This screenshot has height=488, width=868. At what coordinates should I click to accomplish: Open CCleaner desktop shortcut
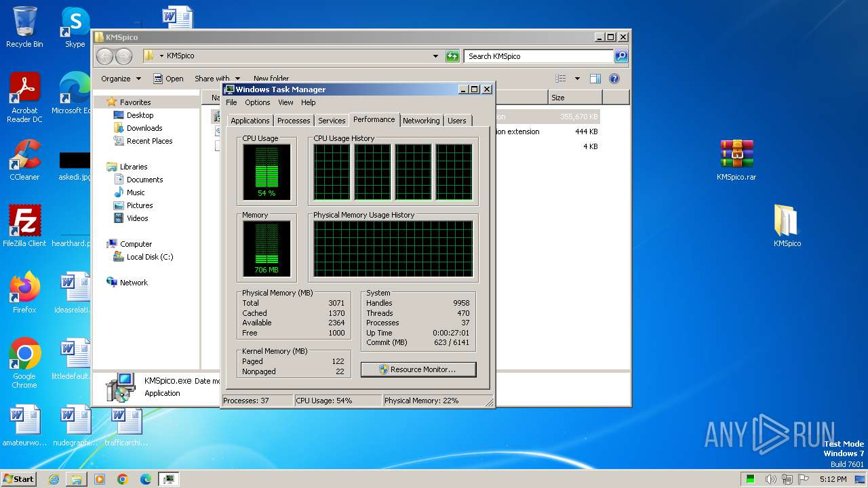24,160
